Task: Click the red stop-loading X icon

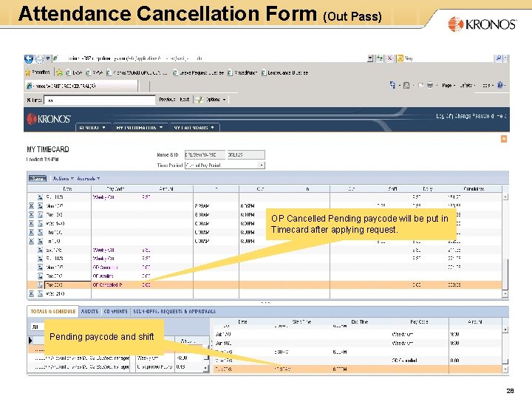Action: coord(389,58)
